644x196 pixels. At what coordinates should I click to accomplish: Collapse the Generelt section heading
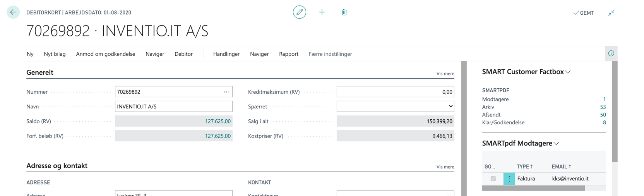point(40,72)
